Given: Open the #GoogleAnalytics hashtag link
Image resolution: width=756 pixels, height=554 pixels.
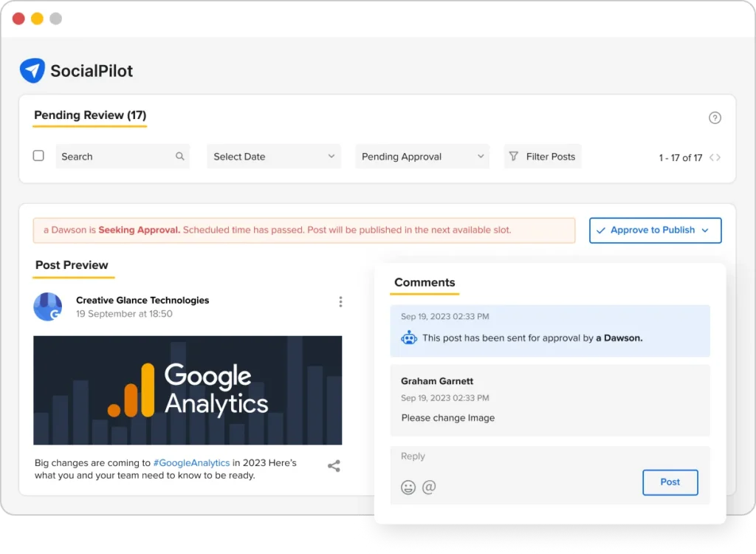Looking at the screenshot, I should [191, 462].
